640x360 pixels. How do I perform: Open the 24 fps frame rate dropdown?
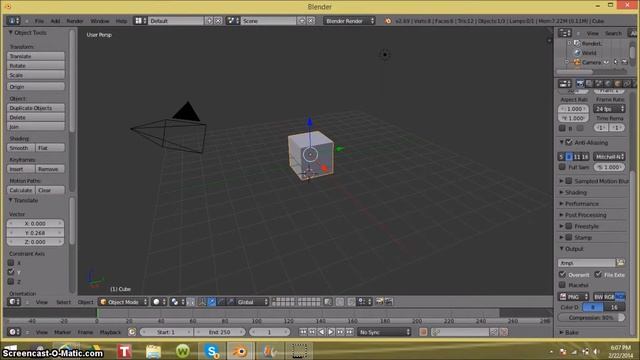click(x=609, y=109)
